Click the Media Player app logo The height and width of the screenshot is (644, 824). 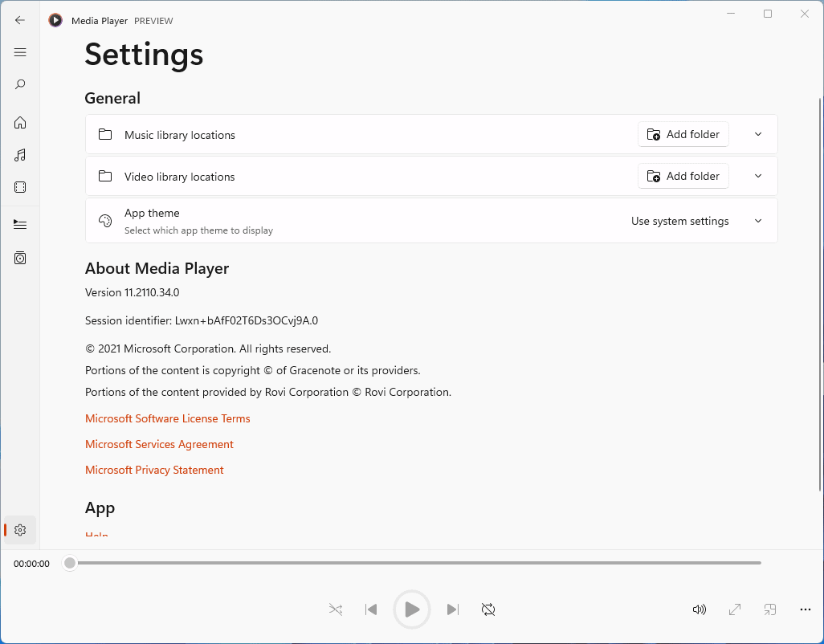(x=55, y=21)
